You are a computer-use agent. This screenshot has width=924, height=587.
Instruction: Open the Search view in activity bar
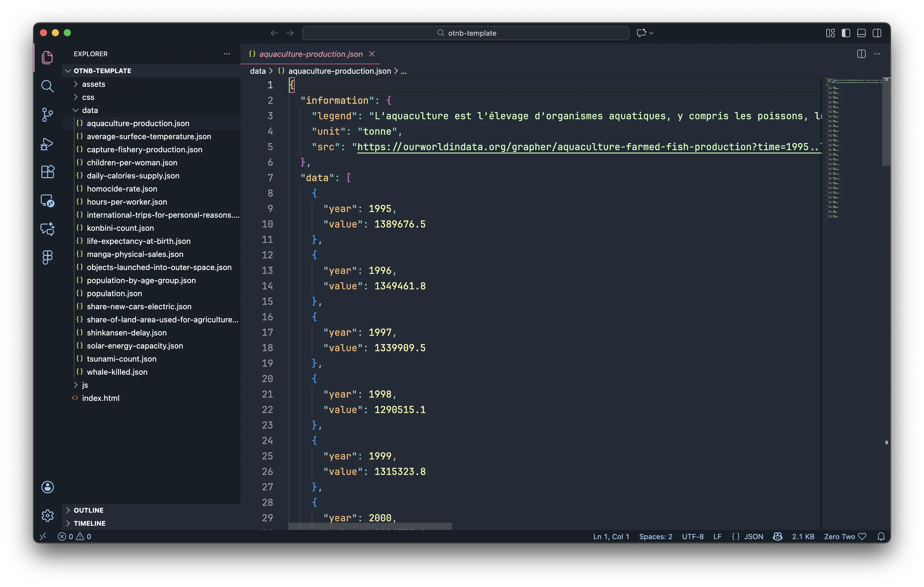(47, 86)
